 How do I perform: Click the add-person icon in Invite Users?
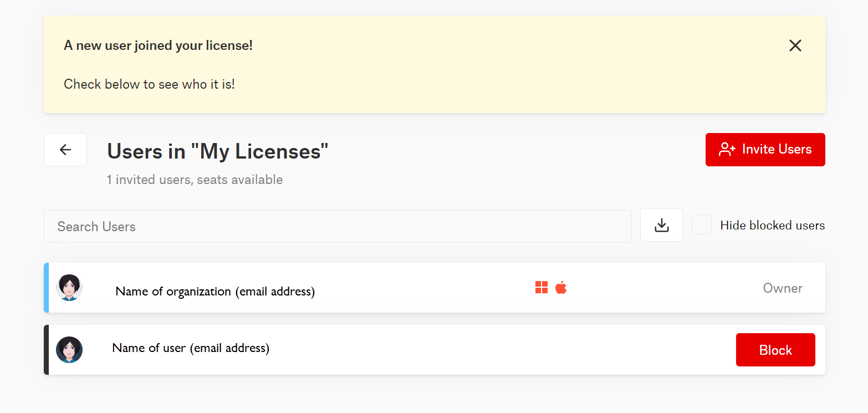pyautogui.click(x=727, y=150)
